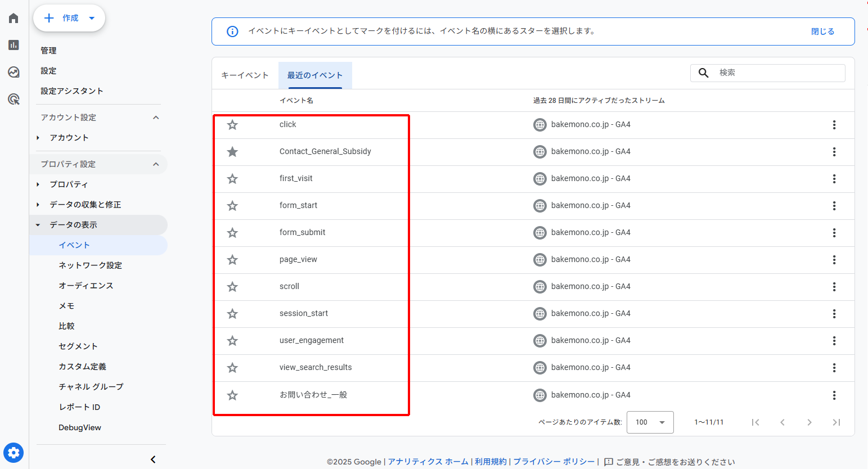
Task: Open the Home icon in left sidebar
Action: point(14,17)
